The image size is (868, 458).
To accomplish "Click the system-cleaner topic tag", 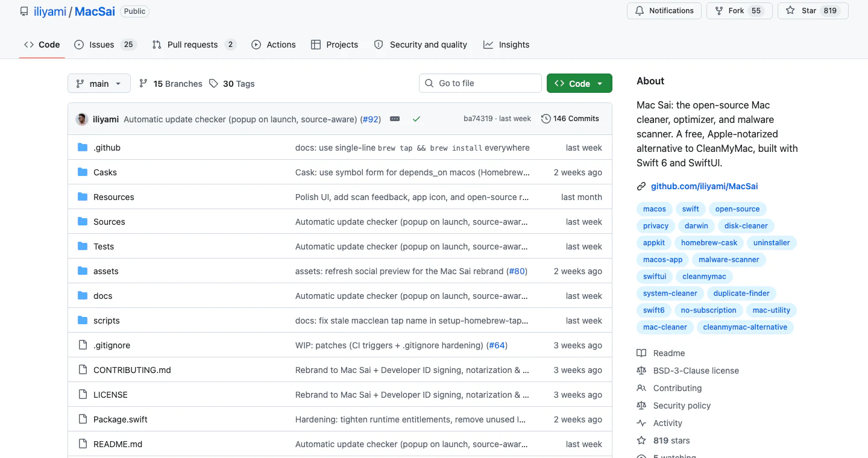I will pos(670,293).
